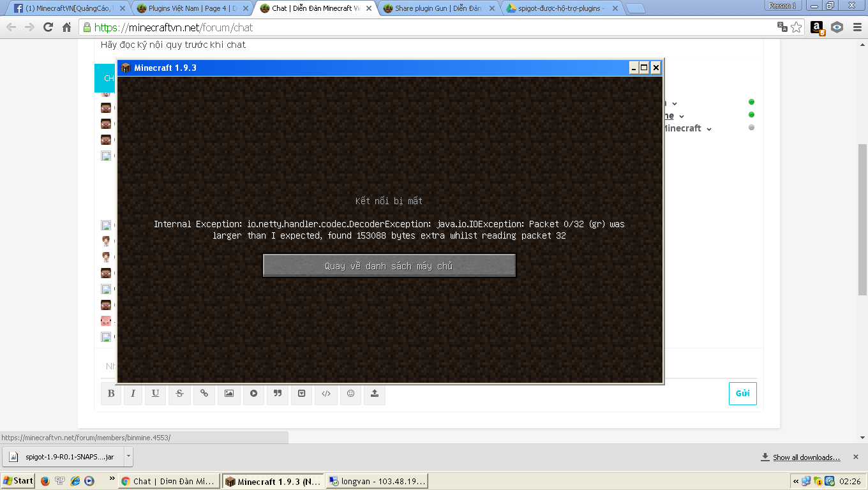The height and width of the screenshot is (490, 868).
Task: Open a new Chrome tab
Action: (634, 8)
